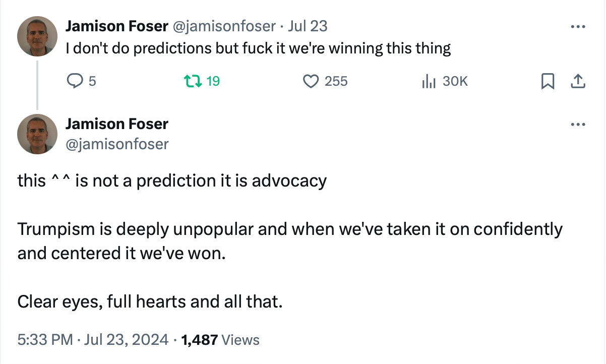Click the reply icon with 5 replies
This screenshot has height=364, width=606.
pyautogui.click(x=74, y=81)
